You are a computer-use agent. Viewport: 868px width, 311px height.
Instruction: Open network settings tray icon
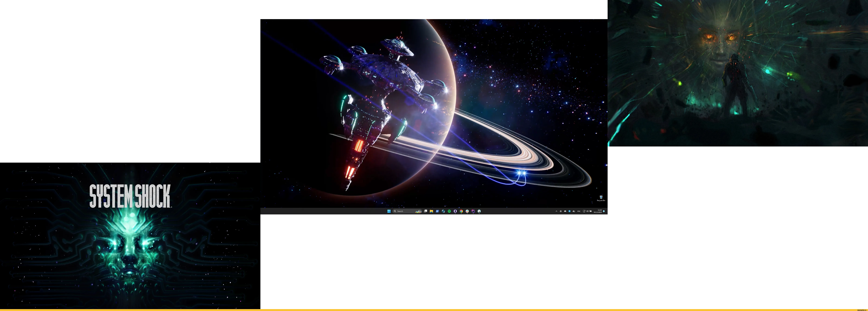[x=584, y=211]
